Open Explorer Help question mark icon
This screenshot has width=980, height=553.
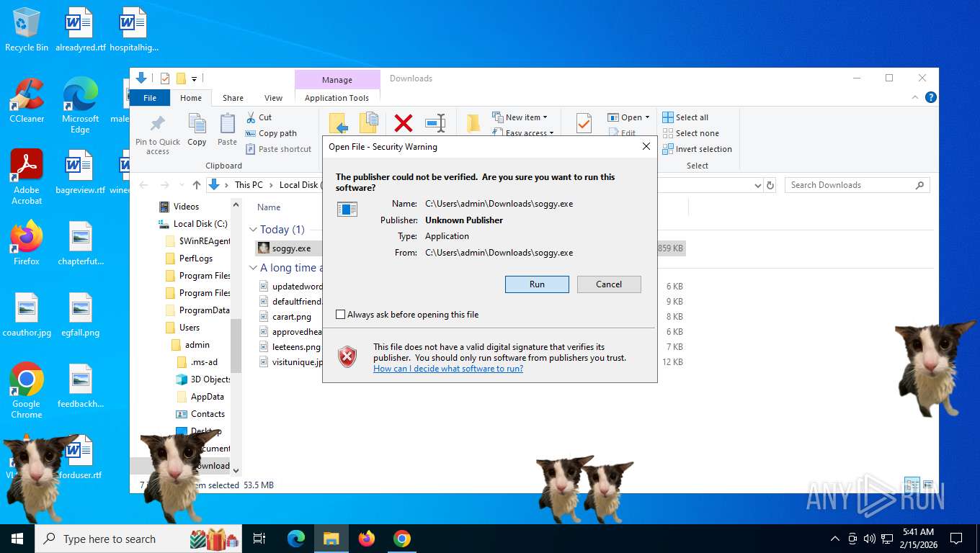pos(930,98)
